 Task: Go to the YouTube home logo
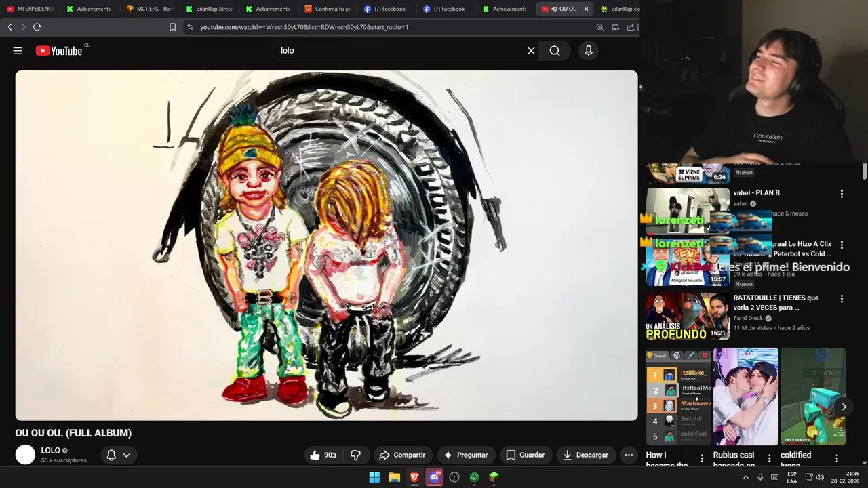click(60, 51)
